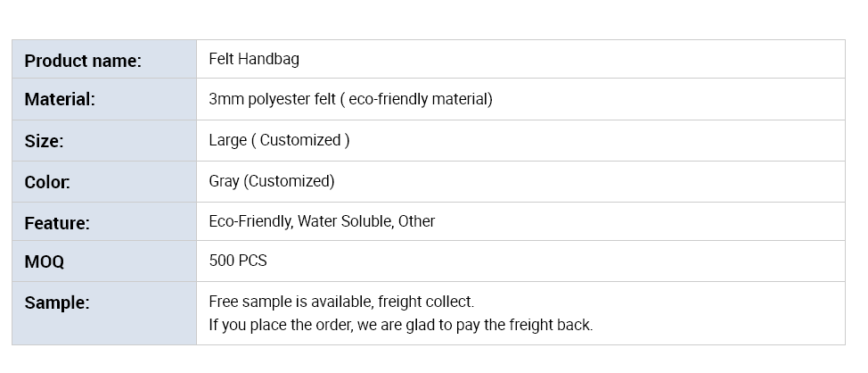Click the 'Color:' label cell
Image resolution: width=868 pixels, height=373 pixels.
[x=104, y=182]
